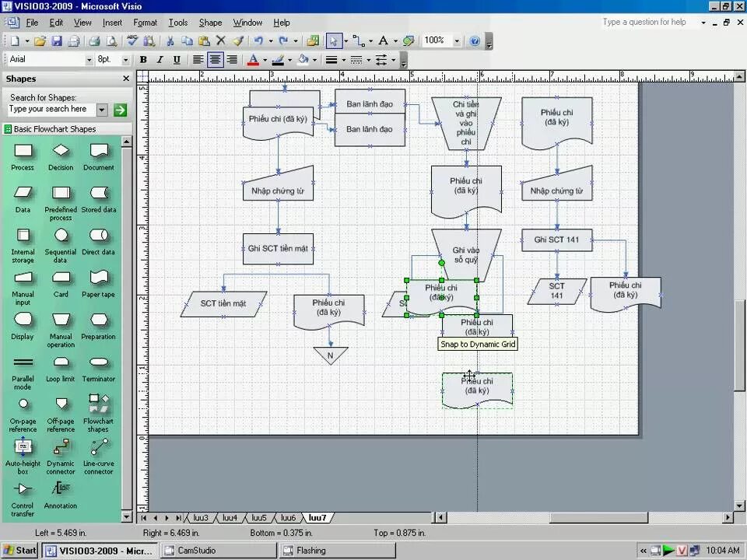747x560 pixels.
Task: Save the drawing with the floppy disk icon
Action: 57,41
